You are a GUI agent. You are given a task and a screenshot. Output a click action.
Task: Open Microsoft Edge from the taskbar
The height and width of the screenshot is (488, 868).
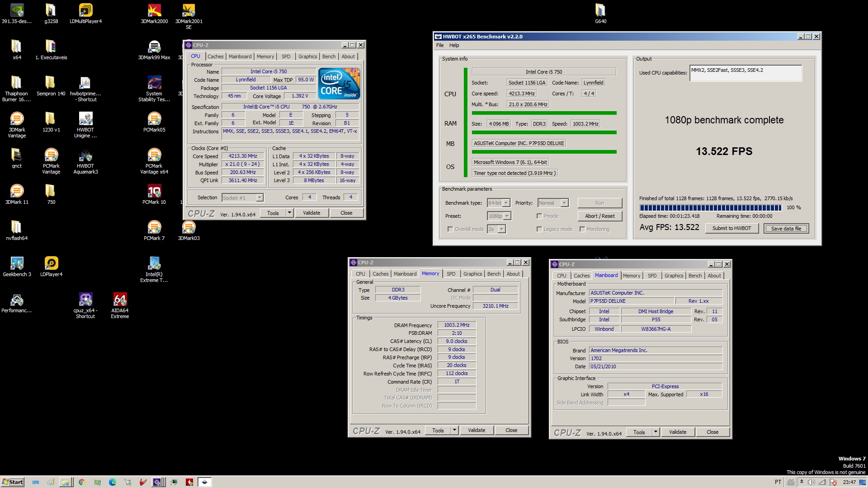click(113, 482)
